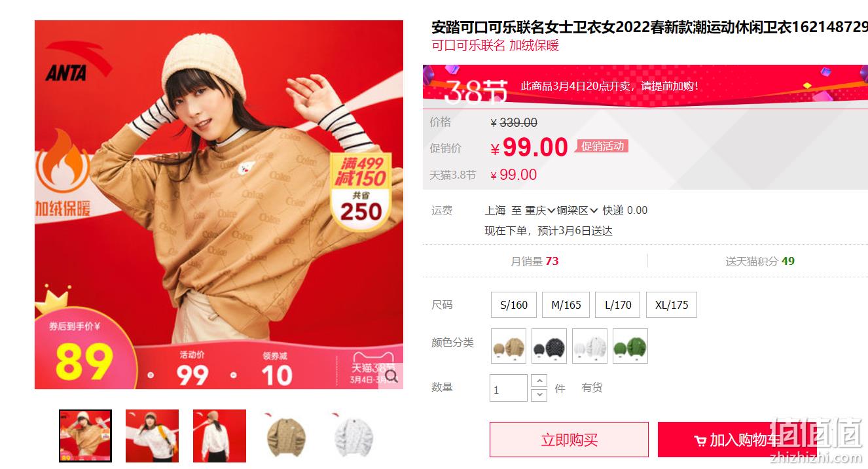Image resolution: width=868 pixels, height=469 pixels.
Task: Click the shopping cart icon in 加入购物车
Action: (700, 441)
